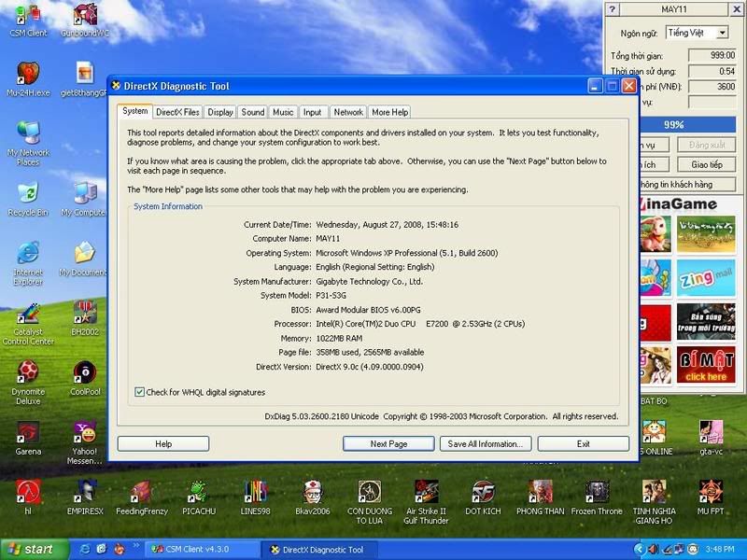Go to the Music tab
Screen dimensions: 747x560
[x=283, y=112]
